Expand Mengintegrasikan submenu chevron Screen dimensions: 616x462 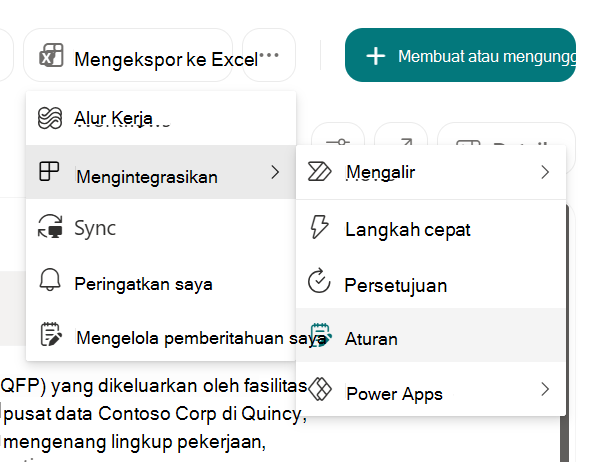pyautogui.click(x=275, y=172)
